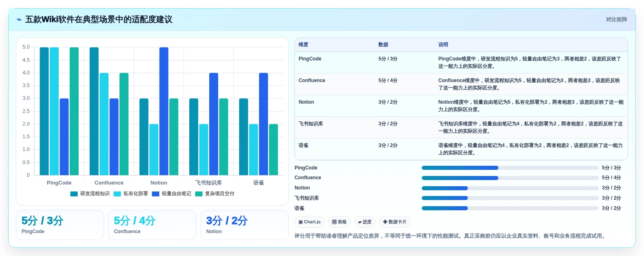This screenshot has height=256, width=644.
Task: Click the 表格 tag chip
Action: point(339,222)
